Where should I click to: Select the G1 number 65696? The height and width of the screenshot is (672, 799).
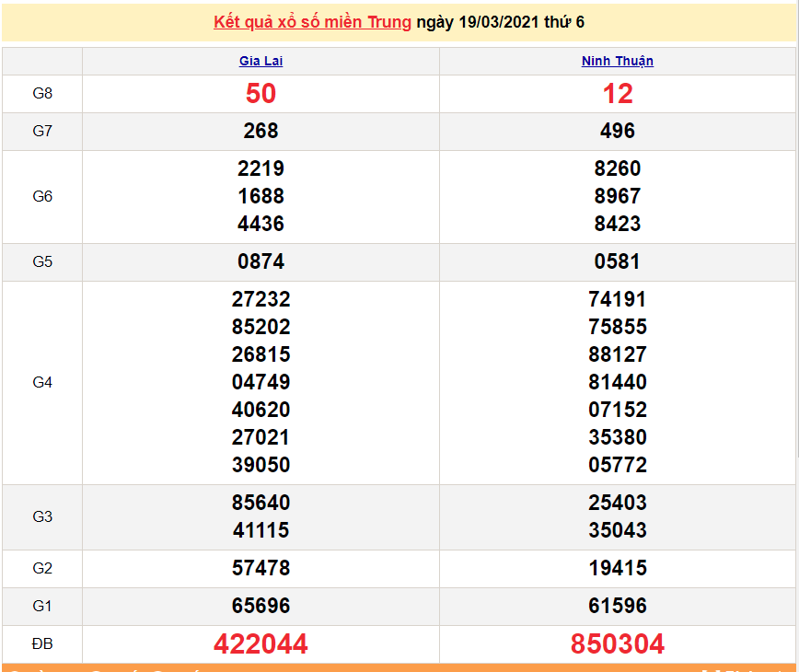[261, 607]
